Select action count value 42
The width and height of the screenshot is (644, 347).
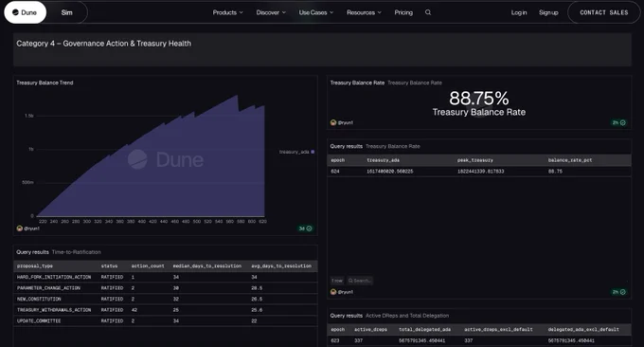[134, 310]
